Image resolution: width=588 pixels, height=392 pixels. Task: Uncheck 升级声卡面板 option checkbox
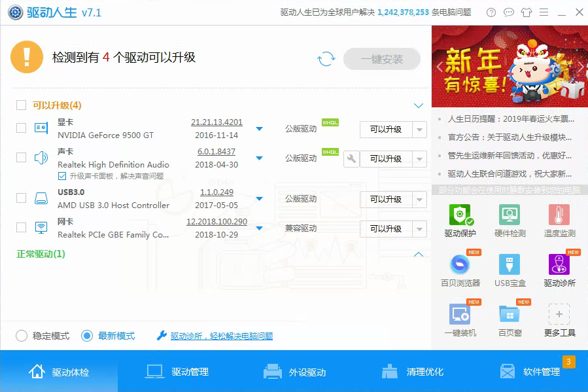click(62, 176)
